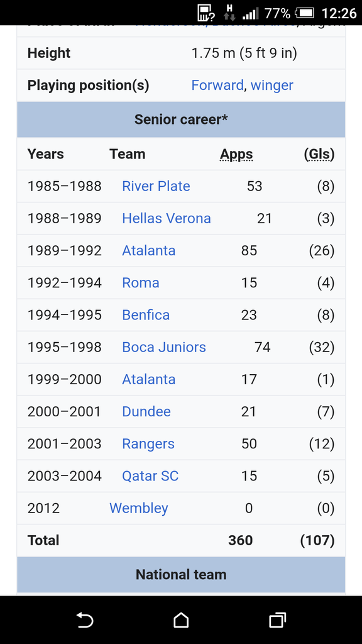Open the Forward position link
362x644 pixels.
217,86
